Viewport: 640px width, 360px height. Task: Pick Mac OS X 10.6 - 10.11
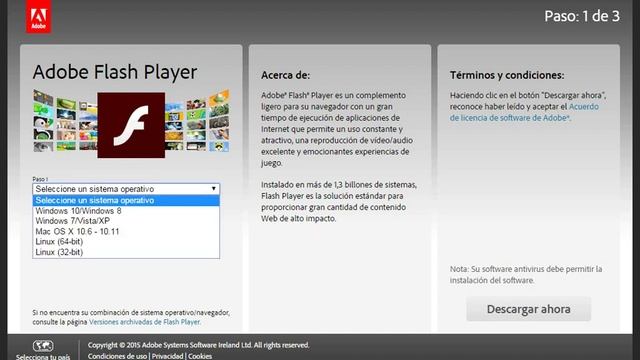pyautogui.click(x=126, y=231)
